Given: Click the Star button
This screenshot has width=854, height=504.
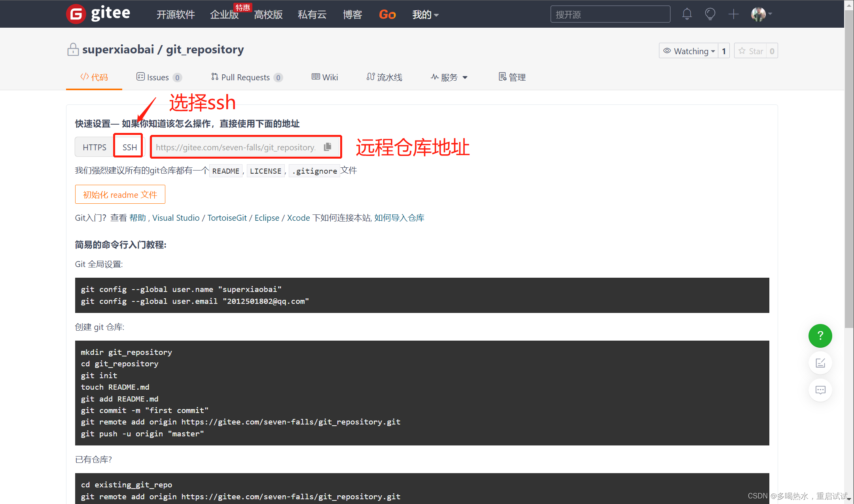Looking at the screenshot, I should pos(750,51).
